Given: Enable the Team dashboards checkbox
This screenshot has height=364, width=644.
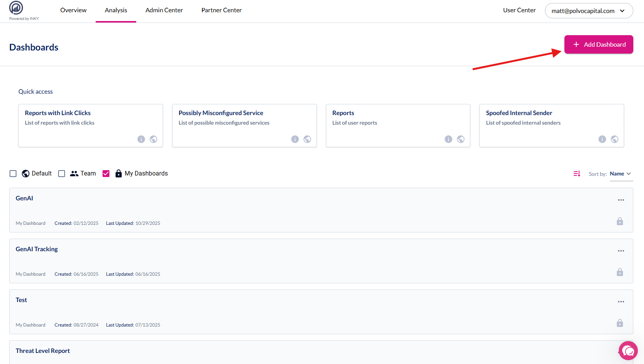Looking at the screenshot, I should pos(62,174).
